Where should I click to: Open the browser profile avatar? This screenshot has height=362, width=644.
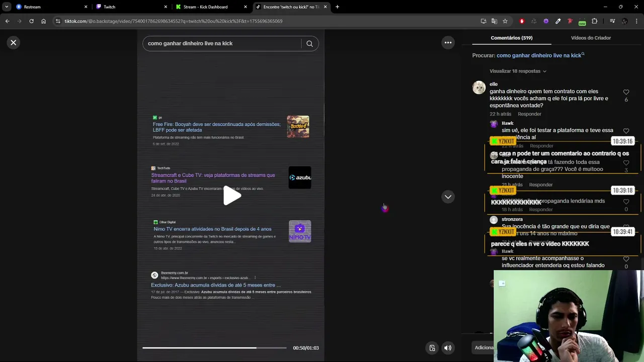point(624,21)
